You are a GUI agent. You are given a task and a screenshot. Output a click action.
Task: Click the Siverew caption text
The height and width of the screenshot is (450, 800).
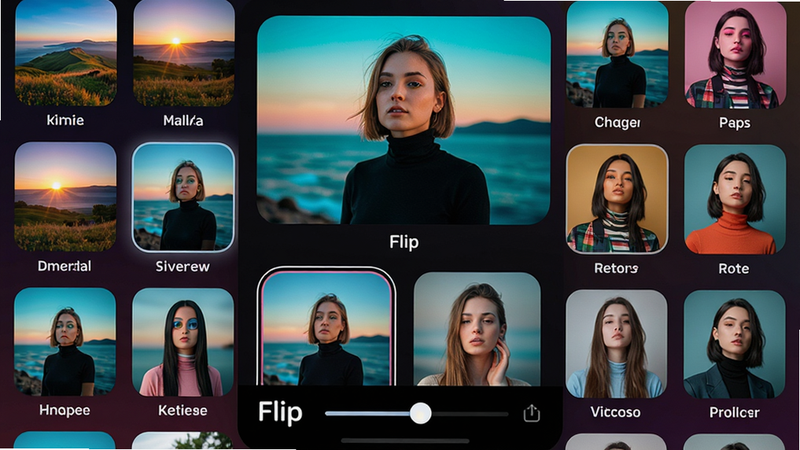point(183,266)
